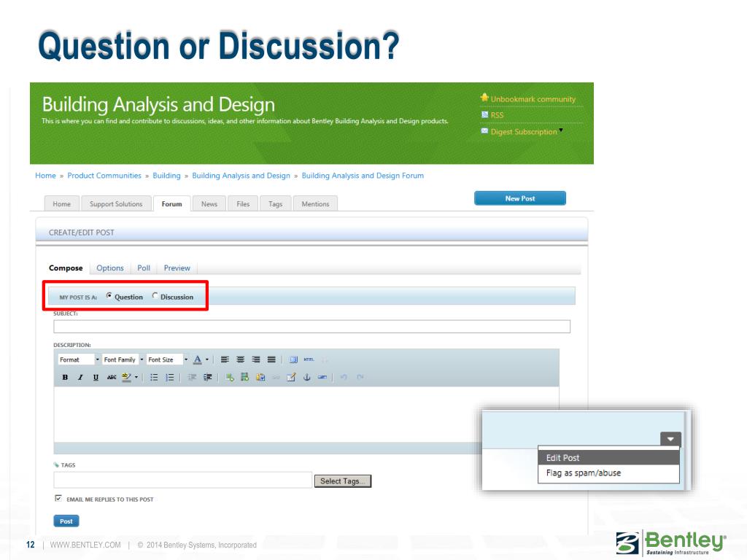Apply italic formatting in editor
This screenshot has width=747, height=560.
[80, 377]
